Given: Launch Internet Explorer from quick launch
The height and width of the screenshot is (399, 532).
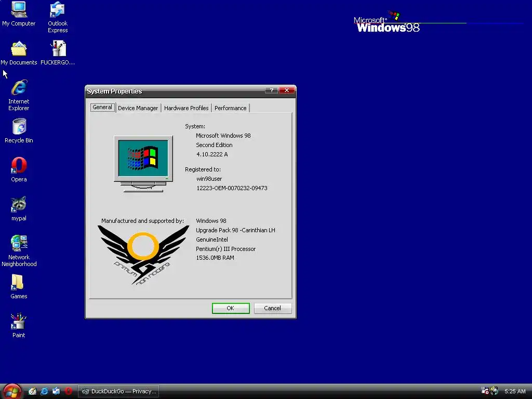Looking at the screenshot, I should pos(44,391).
